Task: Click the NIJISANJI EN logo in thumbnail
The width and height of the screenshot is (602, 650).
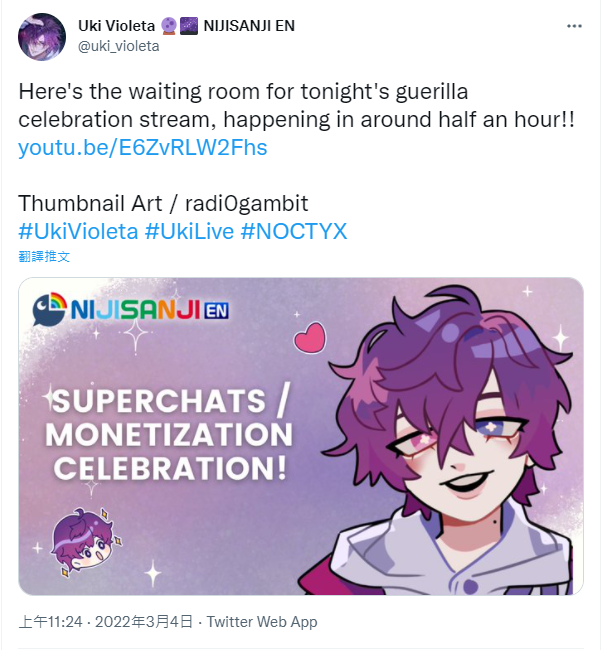Action: coord(131,309)
